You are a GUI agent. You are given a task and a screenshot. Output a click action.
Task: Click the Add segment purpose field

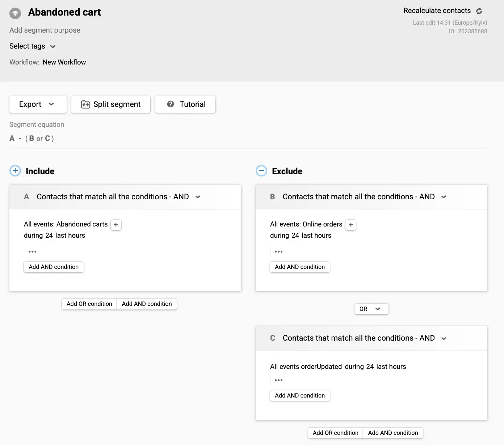tap(45, 30)
